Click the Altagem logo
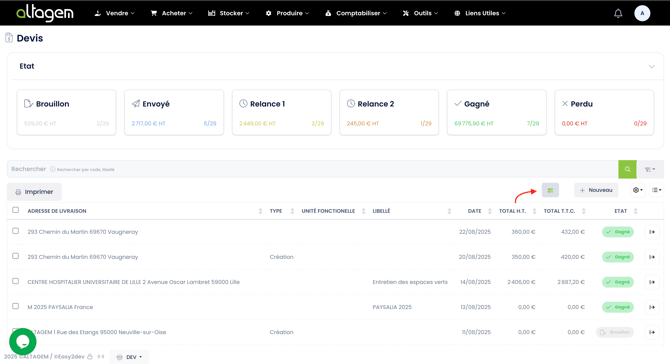Image resolution: width=670 pixels, height=364 pixels. pyautogui.click(x=45, y=13)
